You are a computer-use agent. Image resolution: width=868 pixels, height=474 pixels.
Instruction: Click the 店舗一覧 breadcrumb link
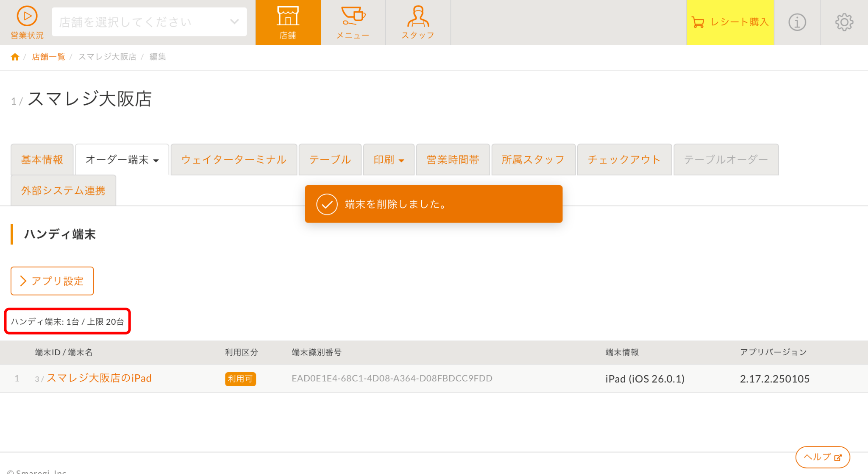point(48,57)
